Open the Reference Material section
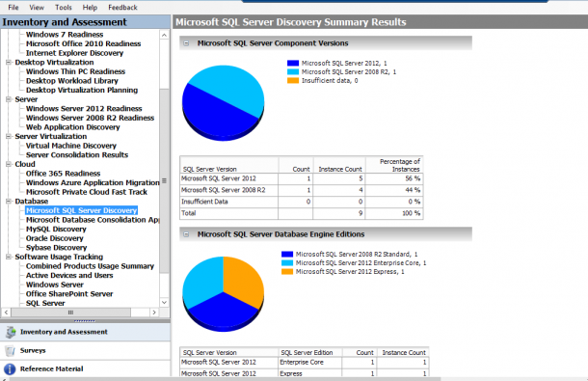The width and height of the screenshot is (588, 381). (x=85, y=369)
